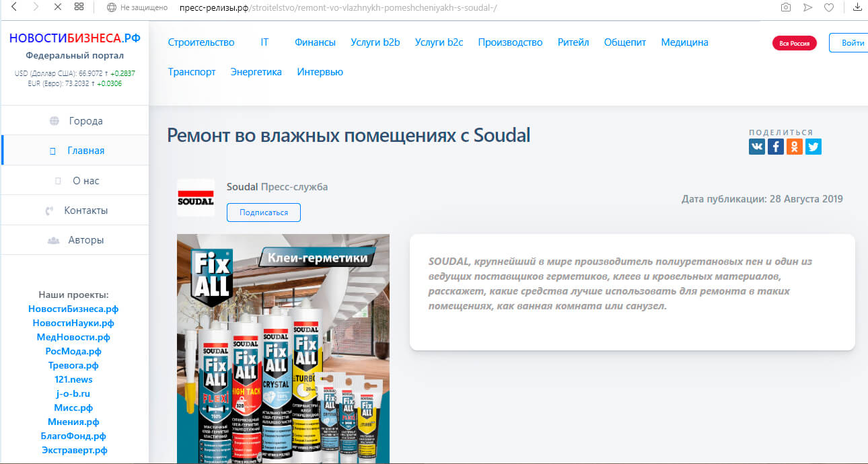Open the Медицина category

click(684, 42)
